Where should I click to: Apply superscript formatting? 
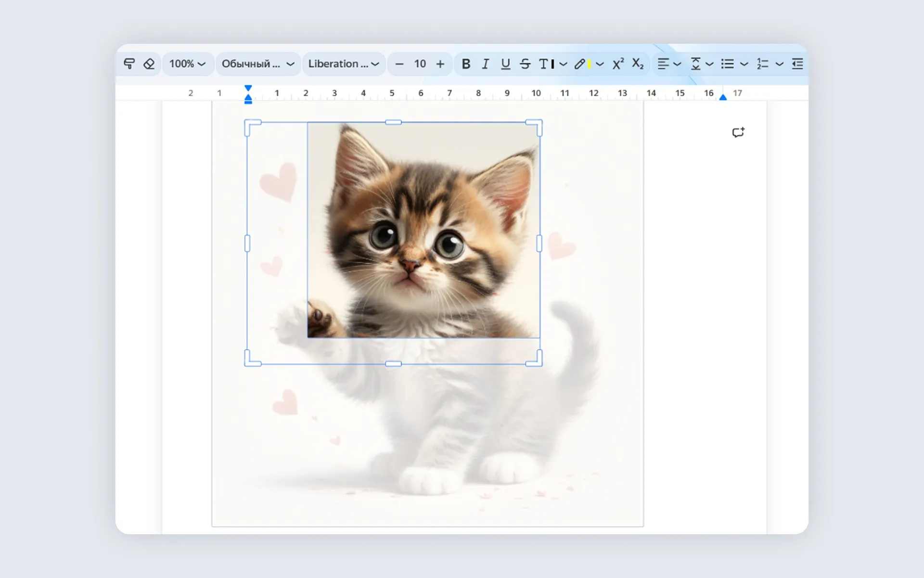[x=618, y=64]
